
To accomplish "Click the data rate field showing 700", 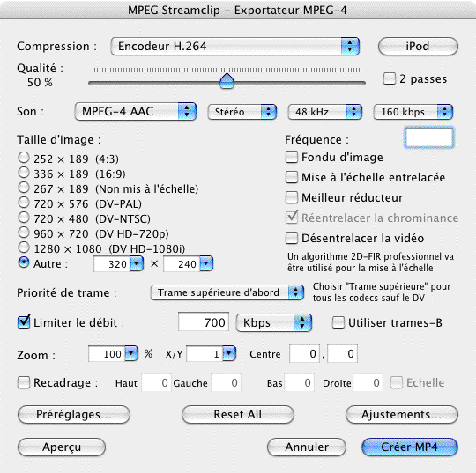I will pyautogui.click(x=204, y=321).
